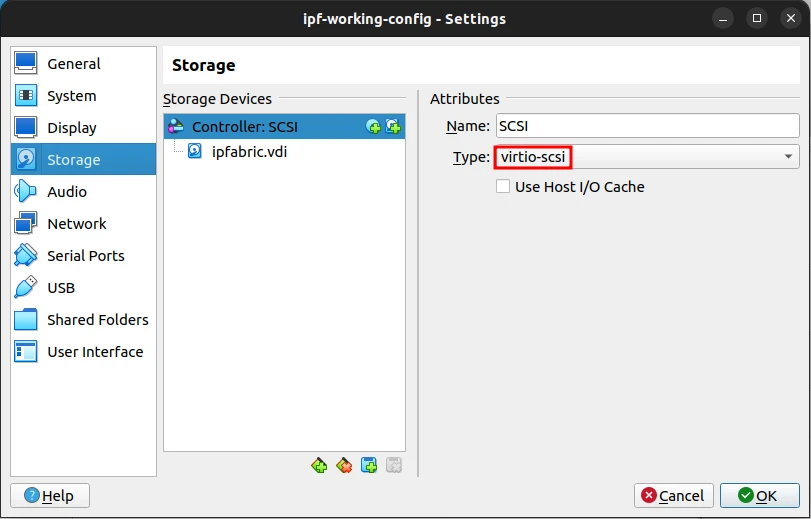This screenshot has height=519, width=811.
Task: Open the controller Type dropdown
Action: (x=646, y=157)
